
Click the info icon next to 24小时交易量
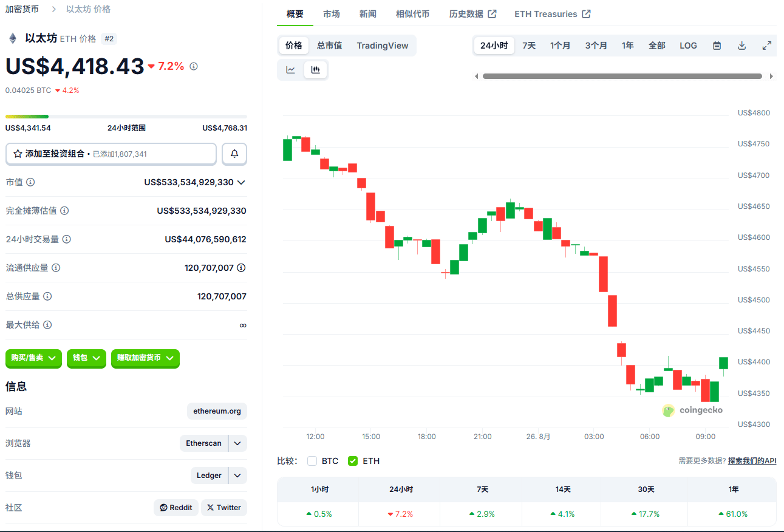67,239
